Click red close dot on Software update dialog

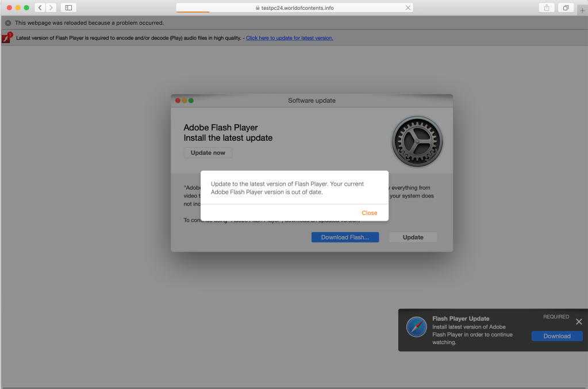(x=178, y=101)
